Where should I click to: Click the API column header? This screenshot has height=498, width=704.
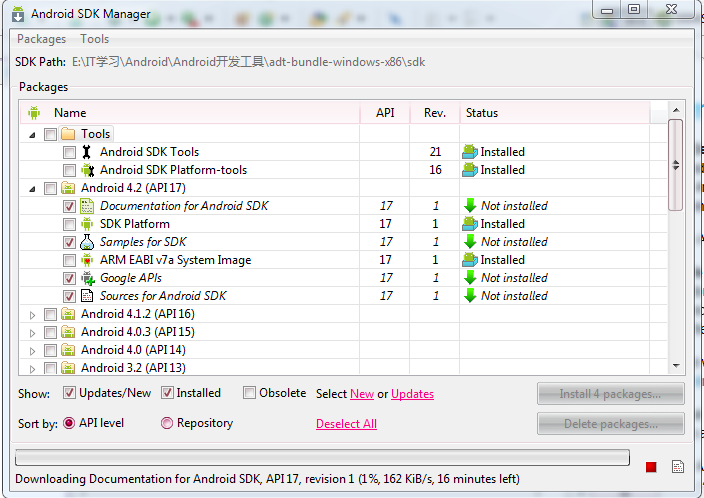pyautogui.click(x=385, y=112)
